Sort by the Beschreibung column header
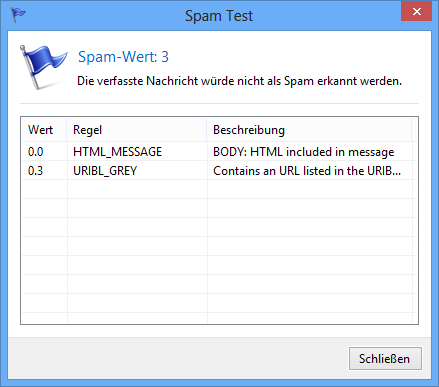 (309, 130)
